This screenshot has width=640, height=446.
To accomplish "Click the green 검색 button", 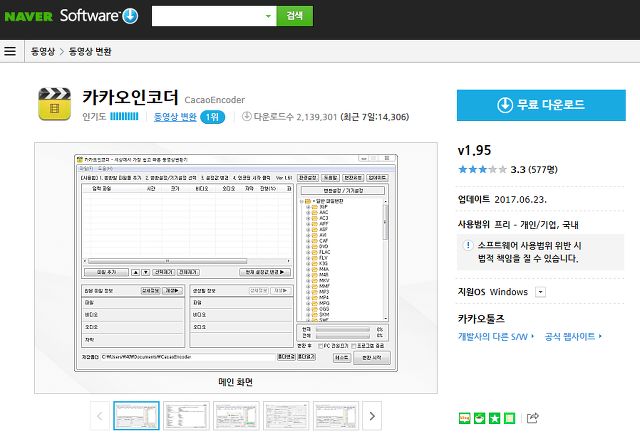I will (295, 16).
